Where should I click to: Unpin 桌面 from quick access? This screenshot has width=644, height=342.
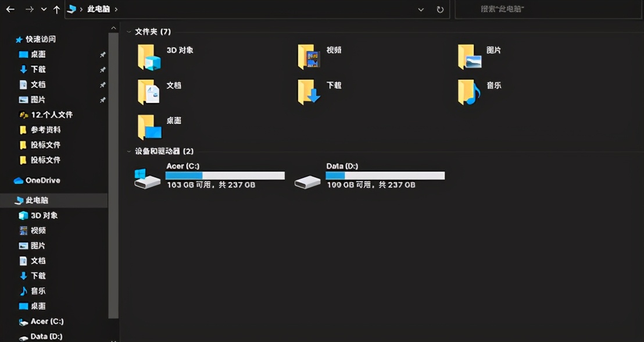(102, 54)
